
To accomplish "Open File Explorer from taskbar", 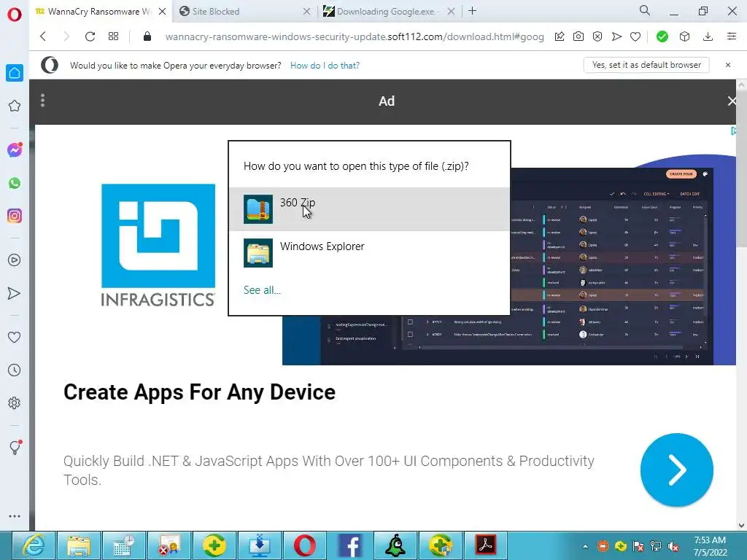I will pyautogui.click(x=79, y=545).
